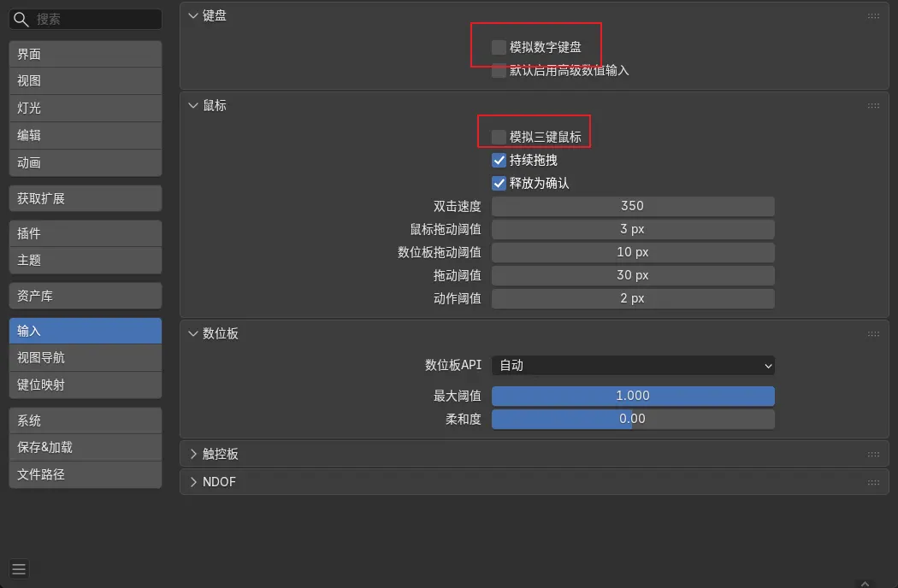Go to the 编辑 tab

(86, 136)
